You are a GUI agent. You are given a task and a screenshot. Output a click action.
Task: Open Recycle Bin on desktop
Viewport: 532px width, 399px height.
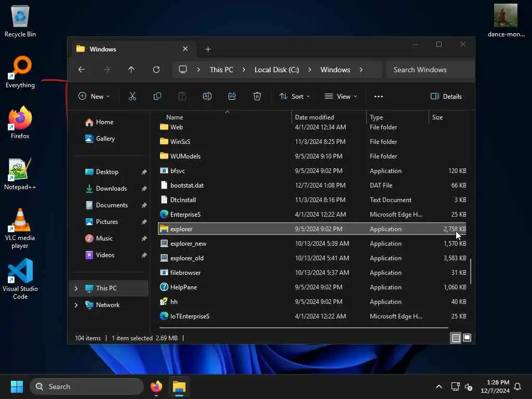coord(20,21)
